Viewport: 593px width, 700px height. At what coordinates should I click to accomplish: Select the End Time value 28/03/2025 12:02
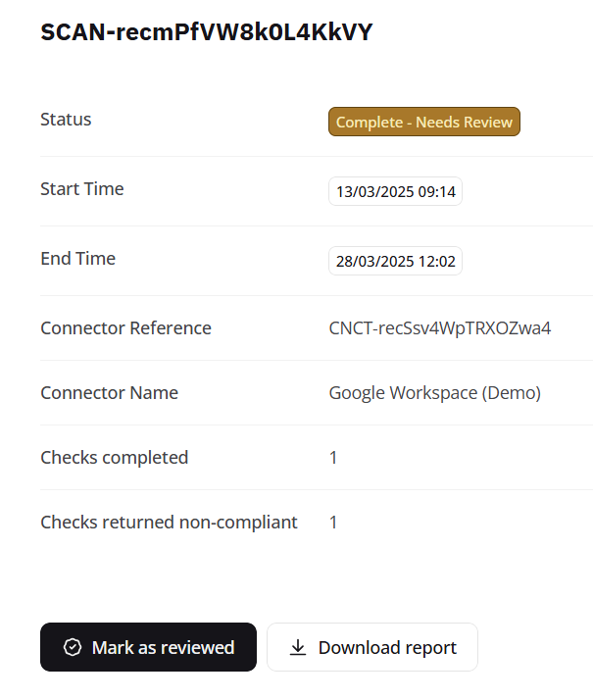click(x=395, y=262)
